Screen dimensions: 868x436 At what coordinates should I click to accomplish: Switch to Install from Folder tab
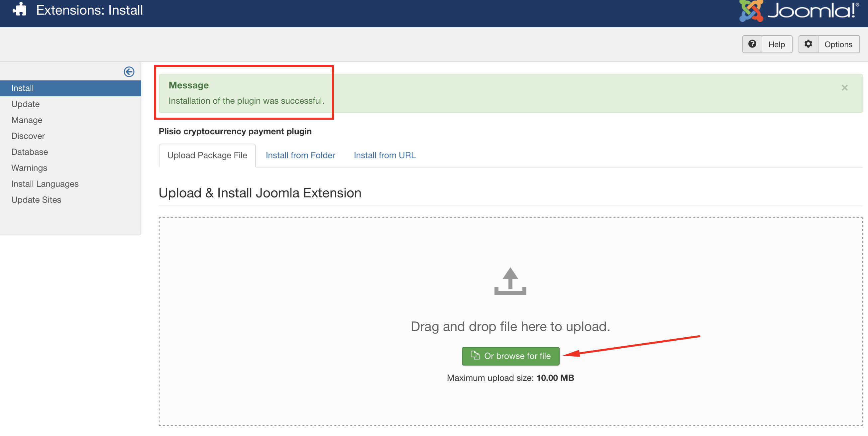pos(300,155)
